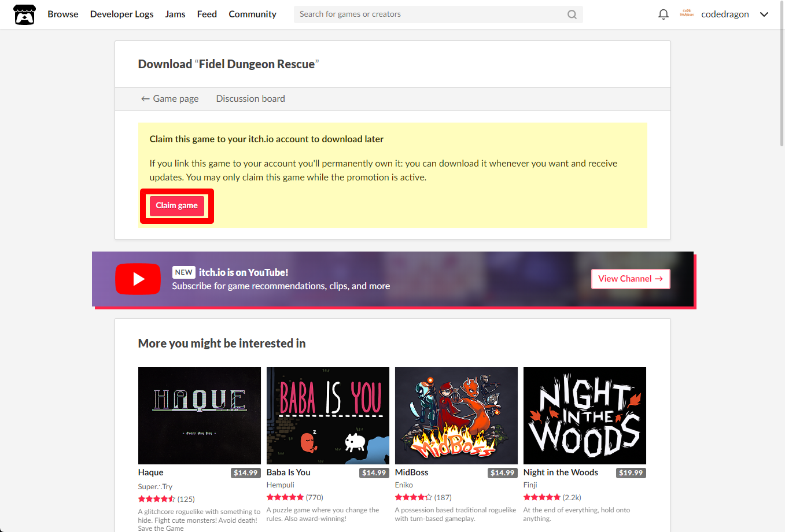Open the Night in the Woods title link

point(561,472)
